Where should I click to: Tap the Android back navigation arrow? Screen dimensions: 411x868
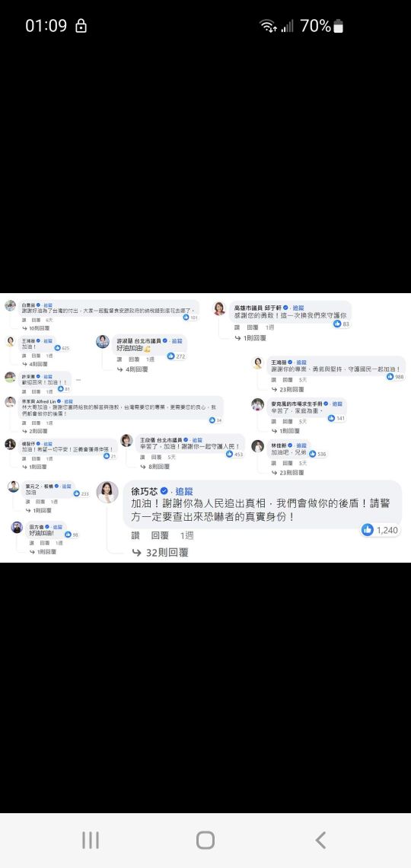pos(320,840)
